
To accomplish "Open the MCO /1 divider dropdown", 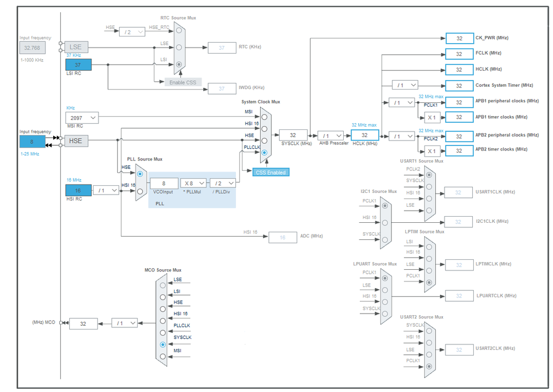I will 125,323.
